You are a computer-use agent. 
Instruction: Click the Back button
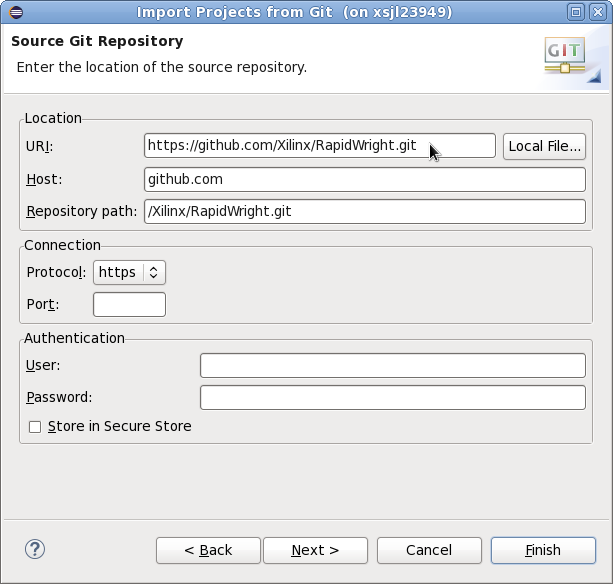208,550
